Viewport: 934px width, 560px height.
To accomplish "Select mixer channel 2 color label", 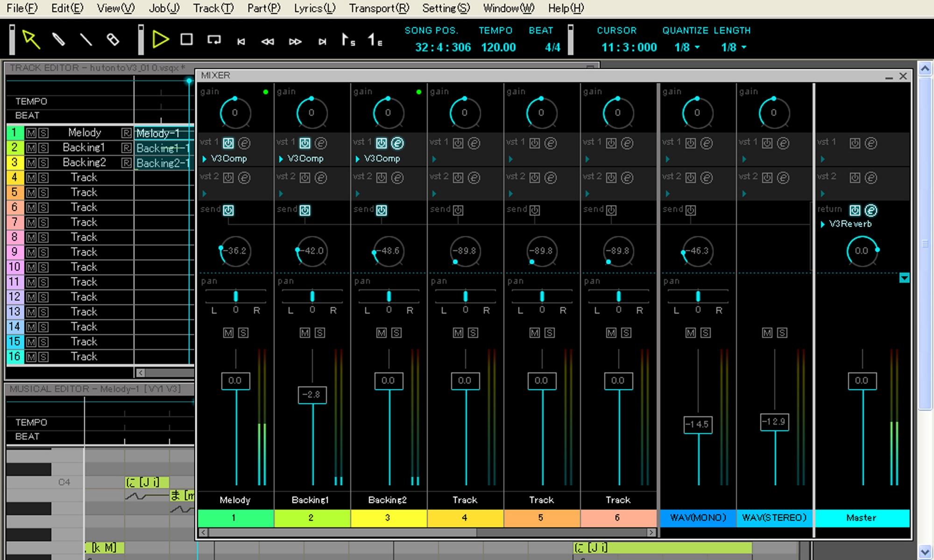I will [x=312, y=518].
